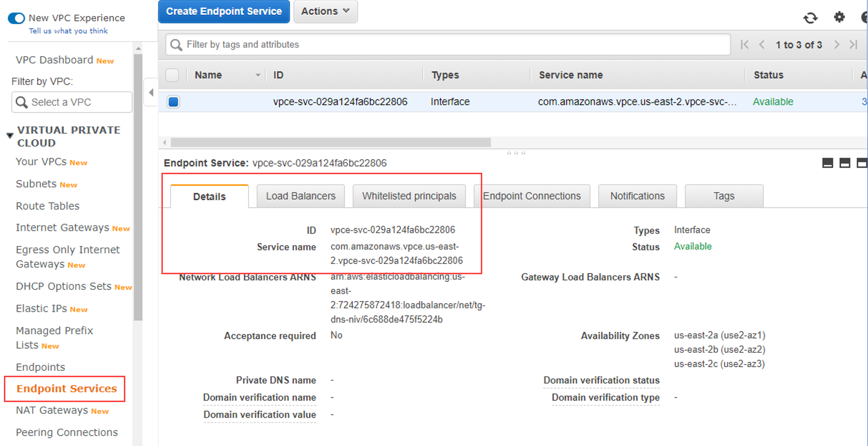Click Domain verification name label
The height and width of the screenshot is (446, 868).
click(x=259, y=398)
